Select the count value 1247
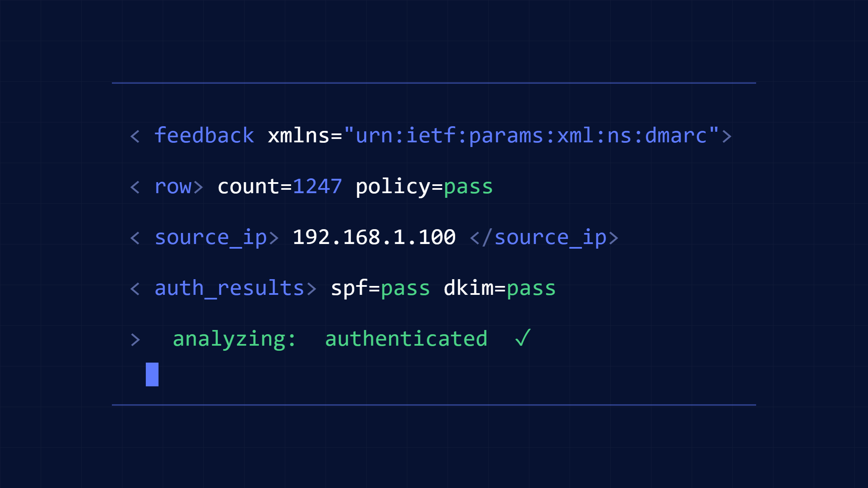This screenshot has width=868, height=488. click(x=317, y=186)
